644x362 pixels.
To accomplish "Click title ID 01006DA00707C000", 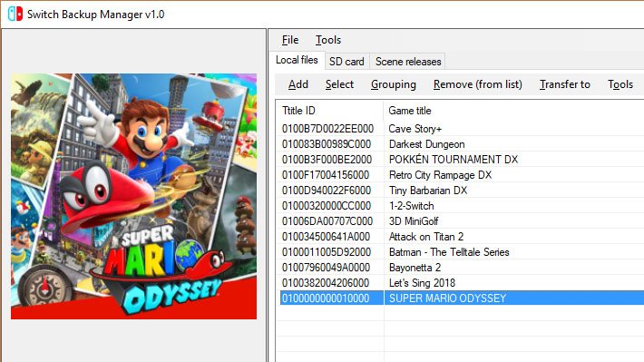I will click(327, 221).
